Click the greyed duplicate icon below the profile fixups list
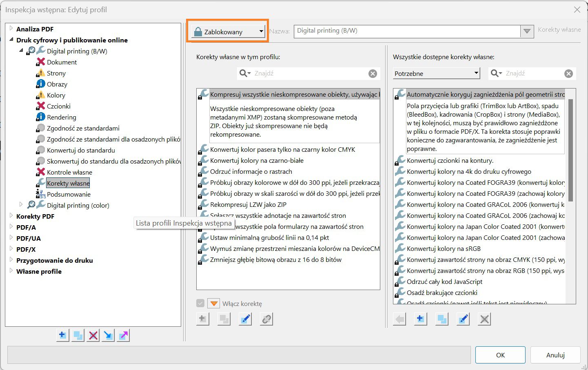The width and height of the screenshot is (588, 370). pos(224,319)
